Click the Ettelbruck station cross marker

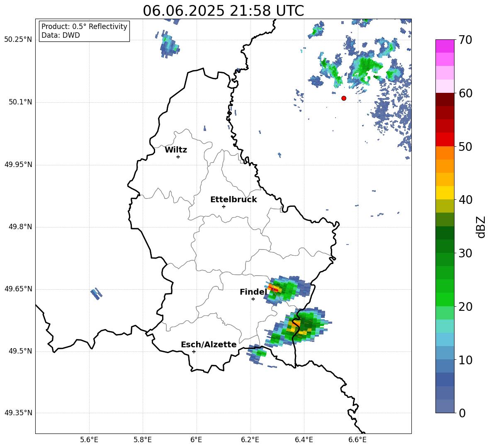click(x=224, y=206)
